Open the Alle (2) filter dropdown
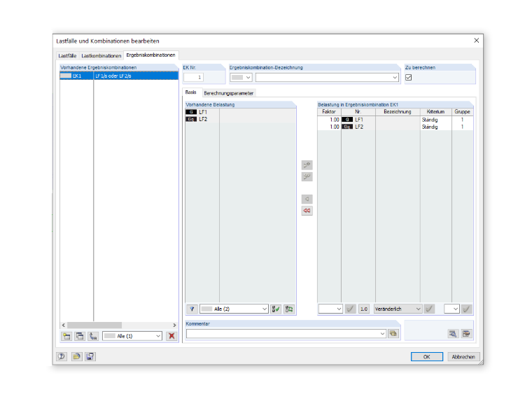This screenshot has height=399, width=532. [234, 309]
